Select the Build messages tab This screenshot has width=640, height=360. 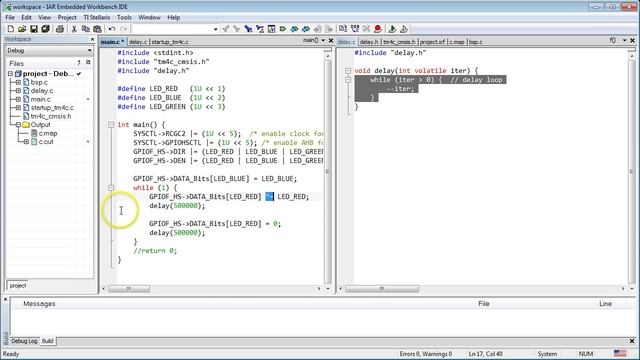pos(48,341)
